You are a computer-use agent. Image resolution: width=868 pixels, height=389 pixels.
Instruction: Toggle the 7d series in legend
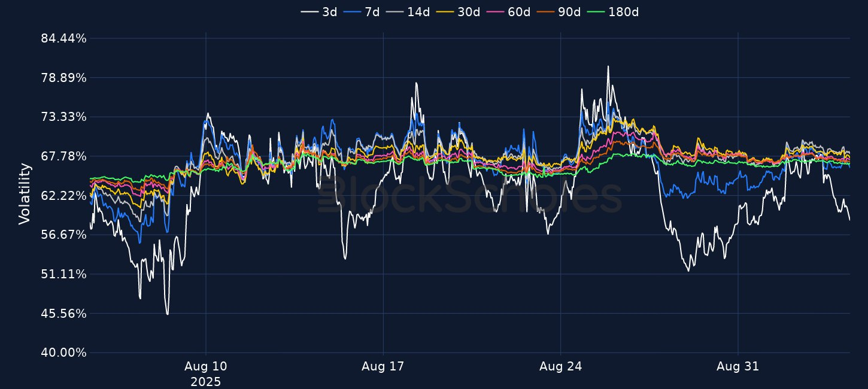pyautogui.click(x=362, y=11)
